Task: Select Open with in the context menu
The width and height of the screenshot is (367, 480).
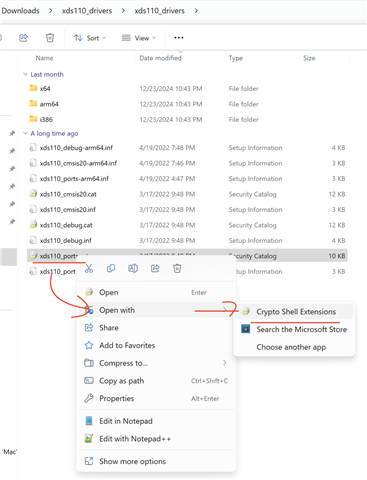Action: click(x=156, y=310)
